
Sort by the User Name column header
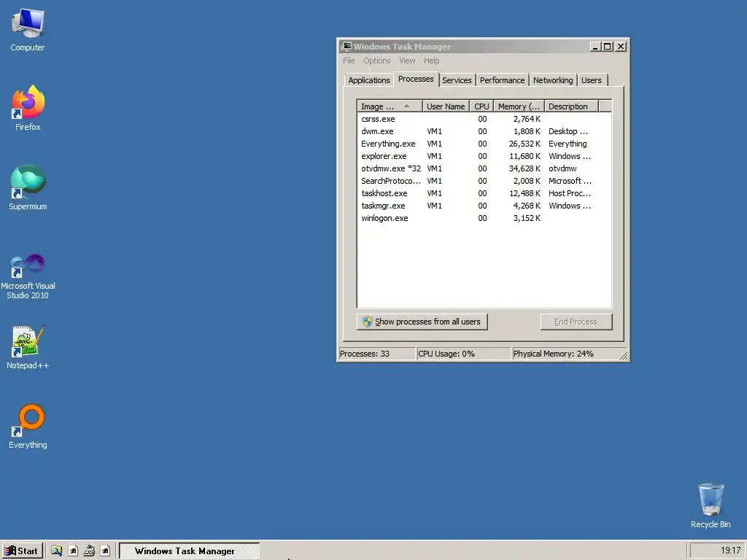click(446, 106)
